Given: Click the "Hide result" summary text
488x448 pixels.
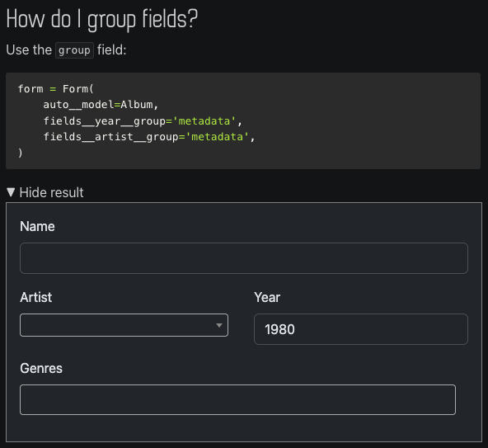Looking at the screenshot, I should click(x=51, y=192).
